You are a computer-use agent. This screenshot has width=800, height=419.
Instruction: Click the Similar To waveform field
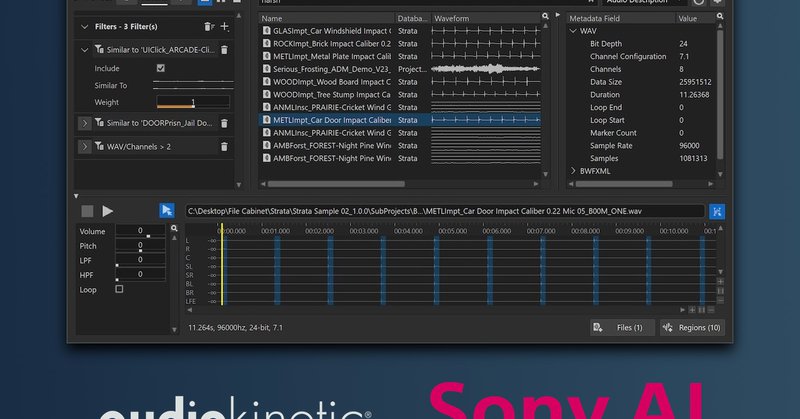click(x=193, y=85)
